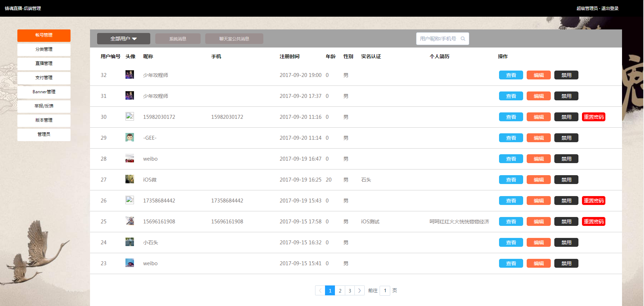
Task: View details of user 24
Action: [511, 243]
